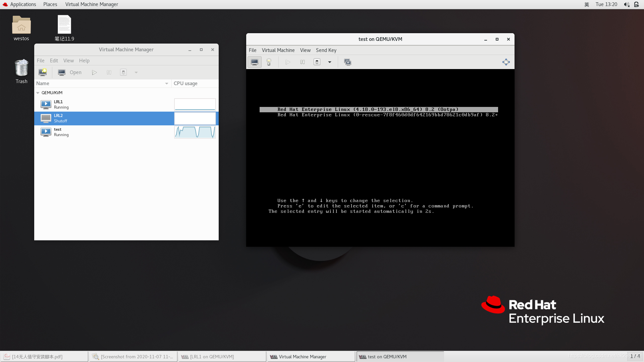Click the LRL1 VM CPU usage graph

[x=195, y=105]
